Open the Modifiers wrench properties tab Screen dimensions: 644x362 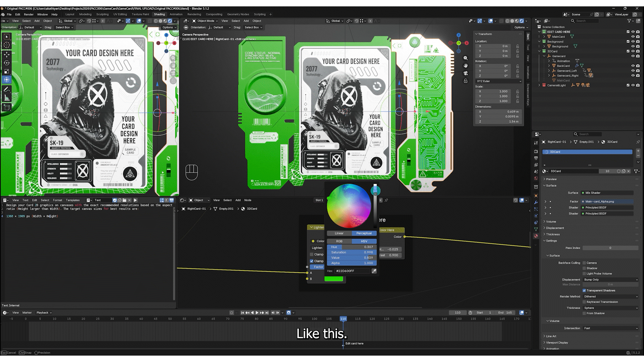(536, 202)
